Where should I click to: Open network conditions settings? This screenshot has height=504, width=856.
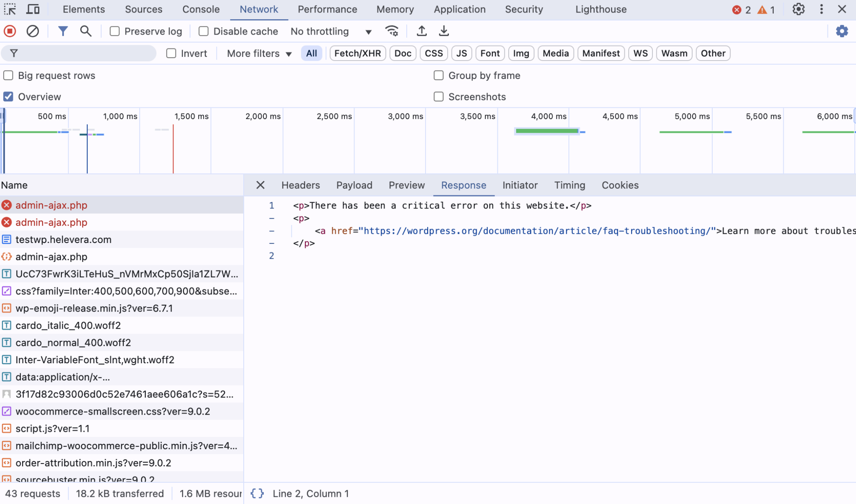pyautogui.click(x=391, y=31)
